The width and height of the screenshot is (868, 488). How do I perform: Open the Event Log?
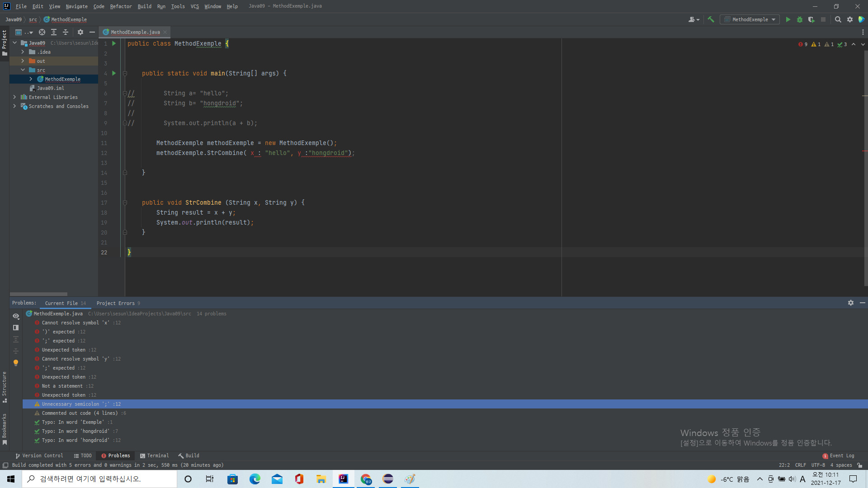pos(839,455)
